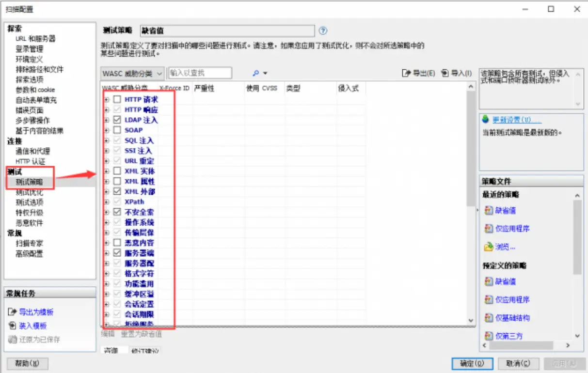
Task: Click the blue help question-mark icon beside 测试策略
Action: tap(323, 31)
